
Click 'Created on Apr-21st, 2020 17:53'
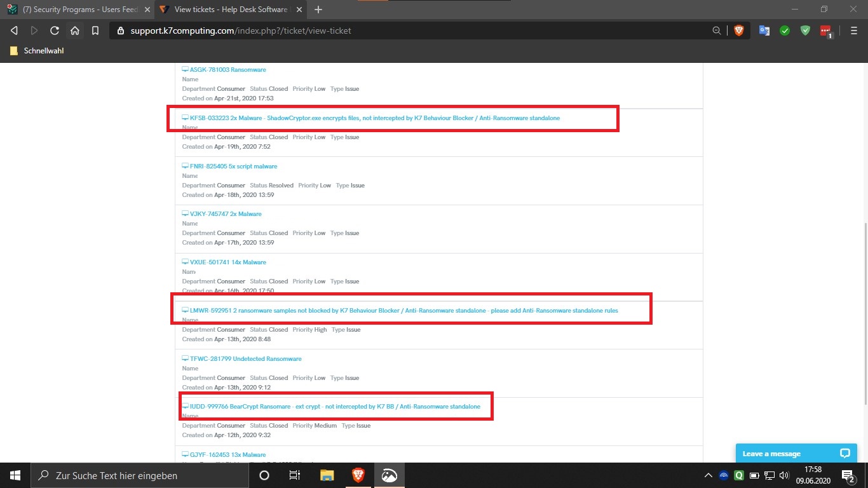click(x=227, y=98)
